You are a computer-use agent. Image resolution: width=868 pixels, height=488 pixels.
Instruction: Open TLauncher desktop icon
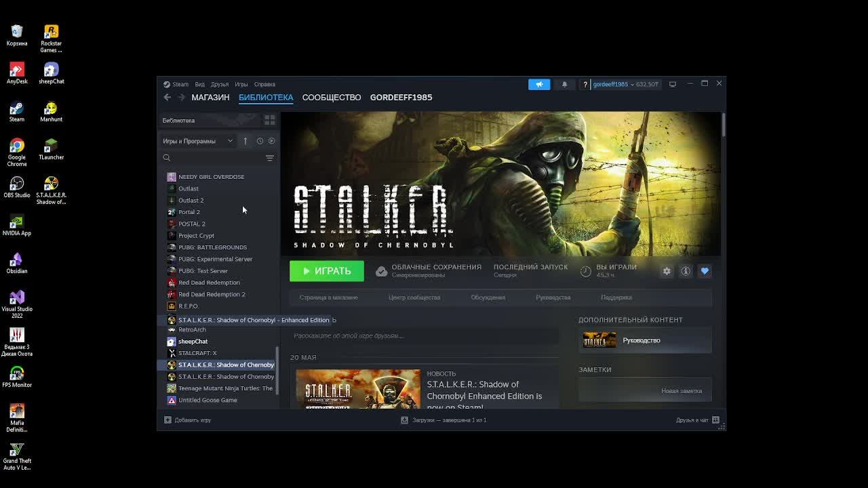click(x=51, y=150)
